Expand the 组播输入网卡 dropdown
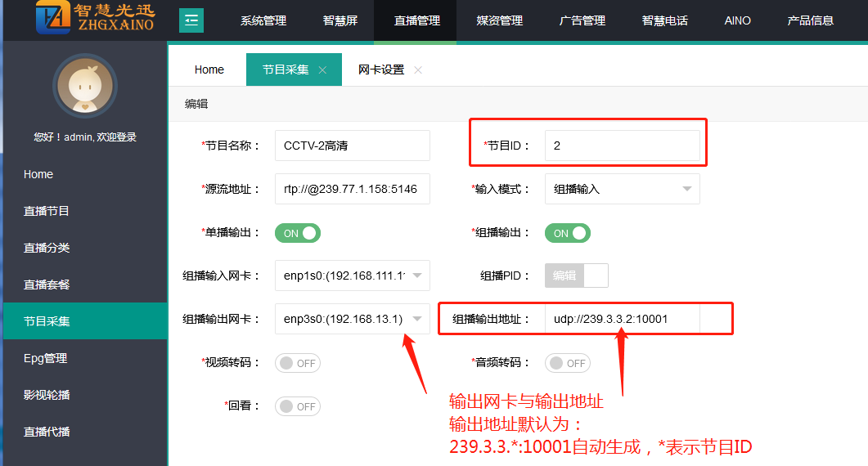 [352, 276]
